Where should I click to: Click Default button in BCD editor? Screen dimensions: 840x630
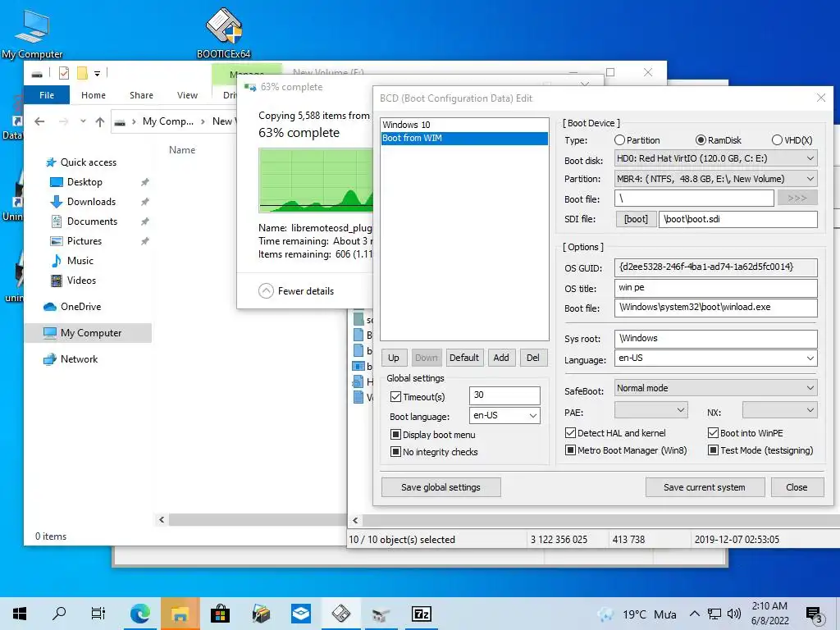pyautogui.click(x=464, y=358)
